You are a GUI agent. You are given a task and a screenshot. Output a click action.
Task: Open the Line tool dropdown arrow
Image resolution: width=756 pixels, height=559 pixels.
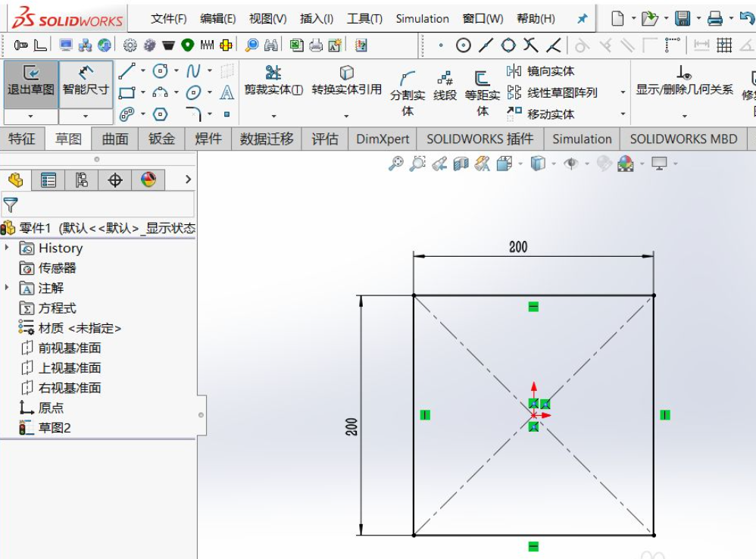point(143,71)
